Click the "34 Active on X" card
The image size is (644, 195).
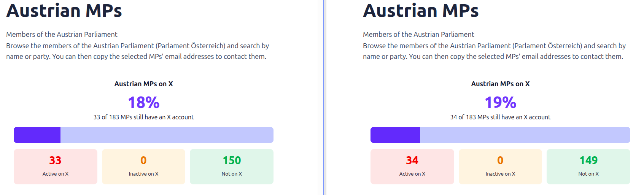[x=412, y=166]
